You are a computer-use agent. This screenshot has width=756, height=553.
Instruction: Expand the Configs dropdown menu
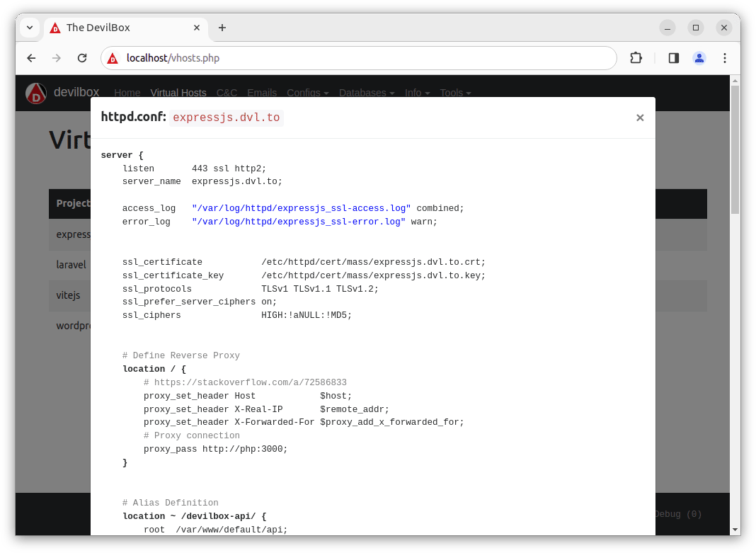(307, 93)
